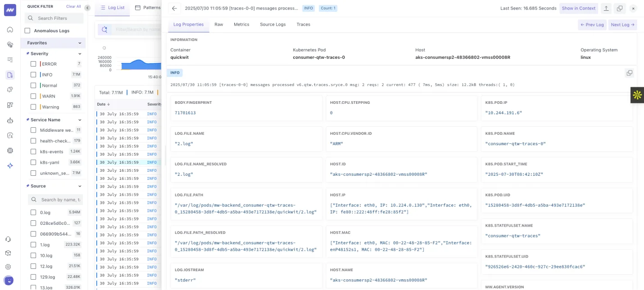Select the Log Properties tab
This screenshot has width=644, height=290.
click(x=189, y=24)
